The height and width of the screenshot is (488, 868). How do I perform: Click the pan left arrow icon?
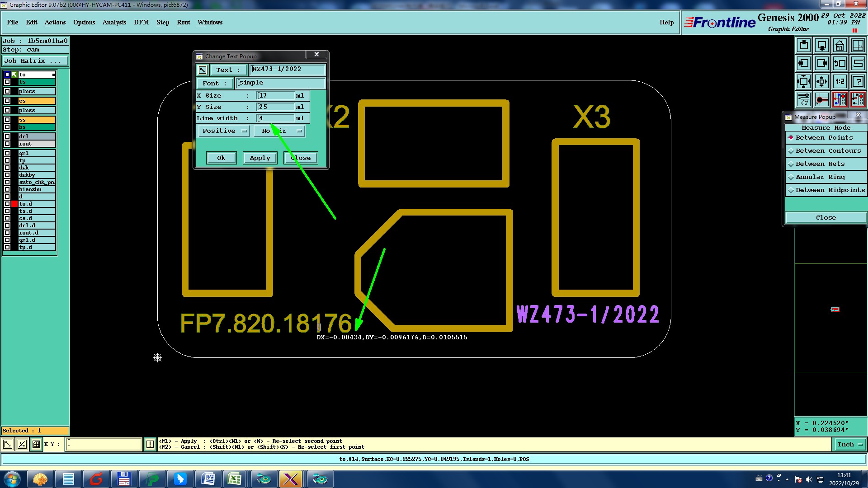point(803,63)
